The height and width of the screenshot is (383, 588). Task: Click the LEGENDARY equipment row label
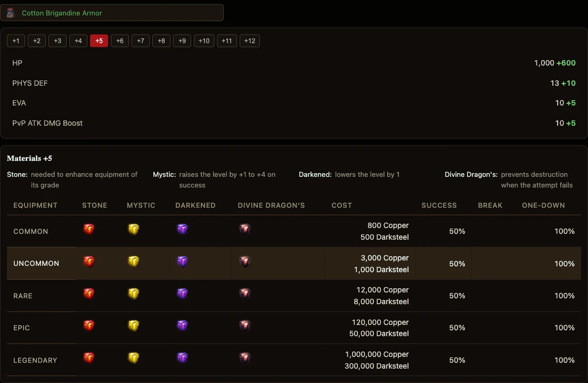coord(35,361)
